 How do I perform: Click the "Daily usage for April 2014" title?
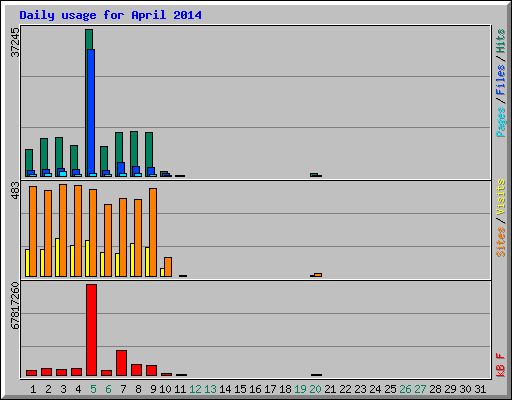point(110,15)
